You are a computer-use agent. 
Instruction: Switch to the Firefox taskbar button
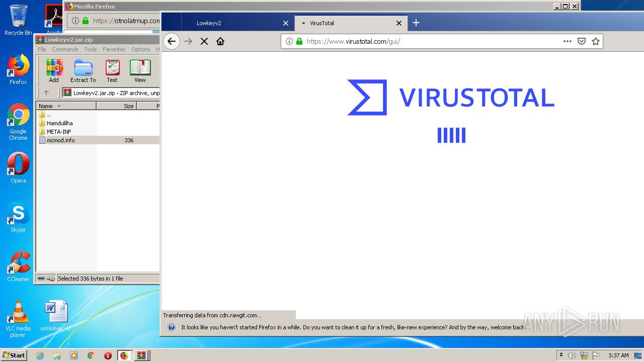click(124, 355)
